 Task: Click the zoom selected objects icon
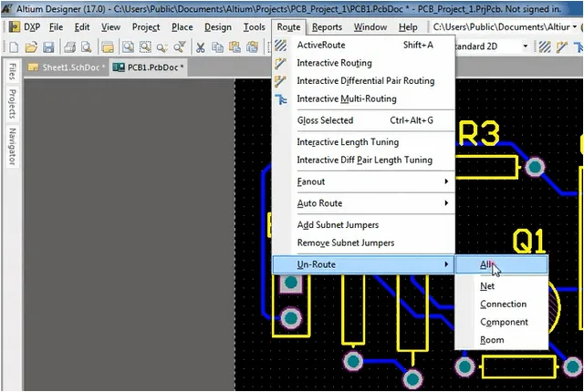(x=162, y=47)
